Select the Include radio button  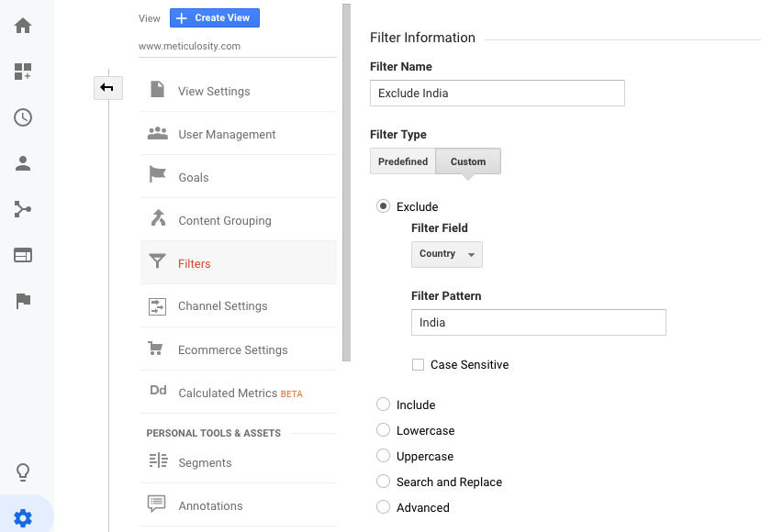click(384, 405)
